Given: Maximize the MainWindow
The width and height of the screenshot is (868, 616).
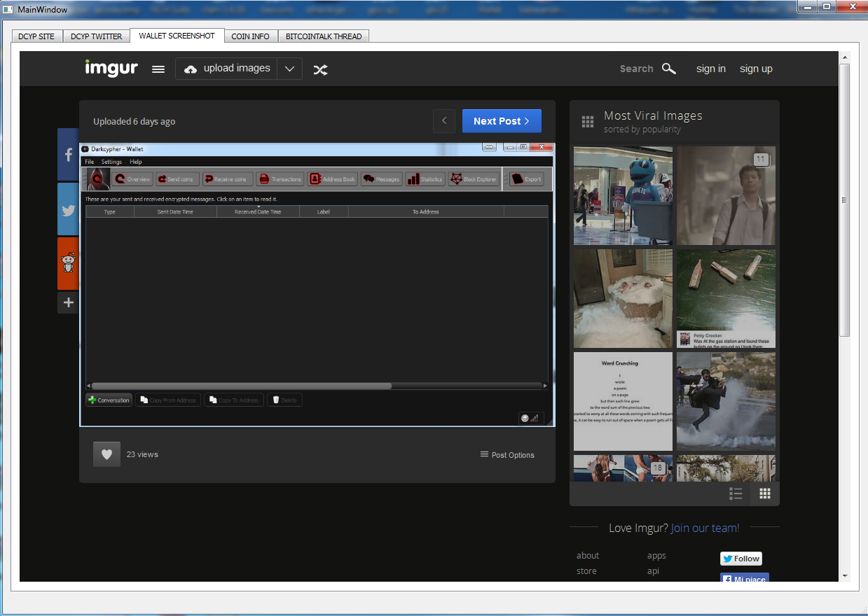Looking at the screenshot, I should [x=827, y=7].
